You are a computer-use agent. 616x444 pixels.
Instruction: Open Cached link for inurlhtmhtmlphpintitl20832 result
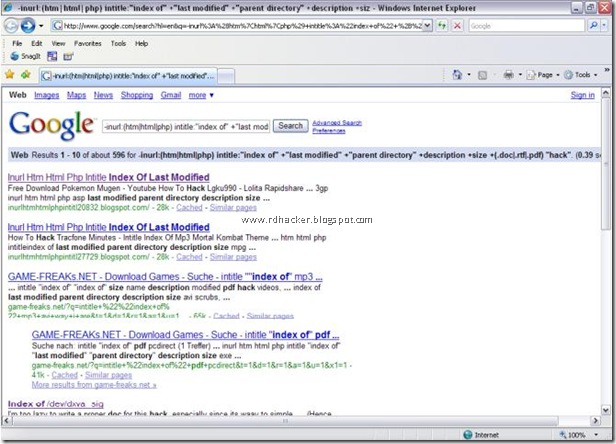(189, 207)
